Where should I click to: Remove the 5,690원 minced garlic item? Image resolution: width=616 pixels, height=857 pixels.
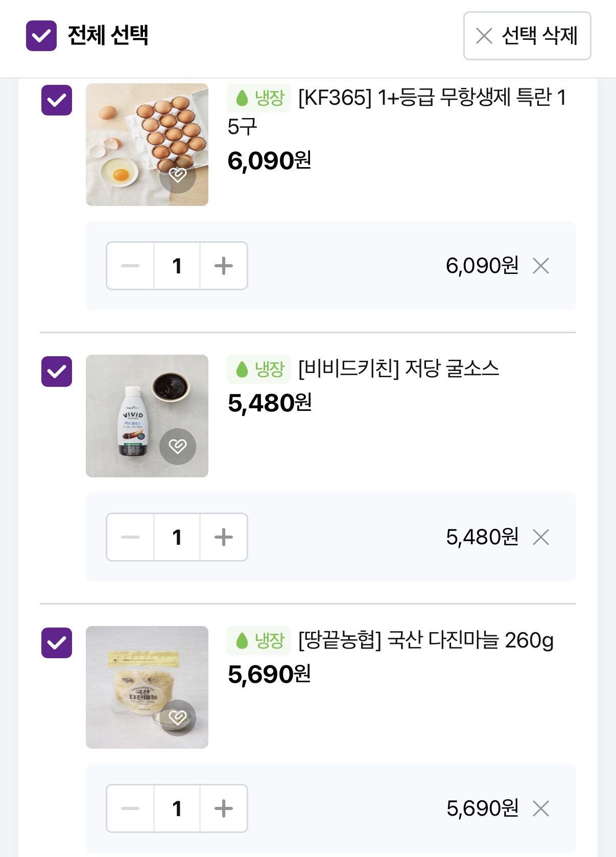click(x=541, y=808)
